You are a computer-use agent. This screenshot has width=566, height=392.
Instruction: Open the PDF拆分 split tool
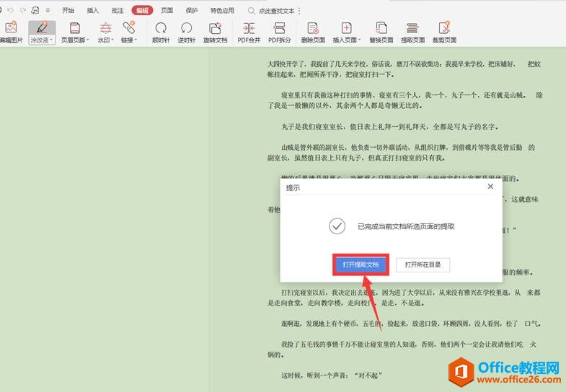pos(280,32)
